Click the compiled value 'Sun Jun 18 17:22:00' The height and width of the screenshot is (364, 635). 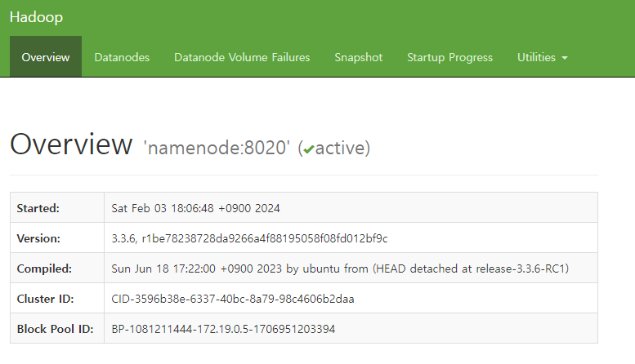(x=340, y=269)
